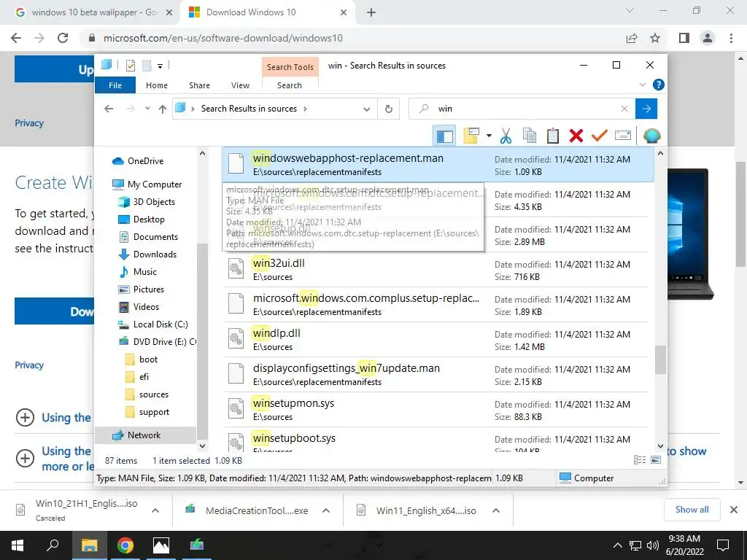
Task: Open Explorer Help question mark icon
Action: 659,85
